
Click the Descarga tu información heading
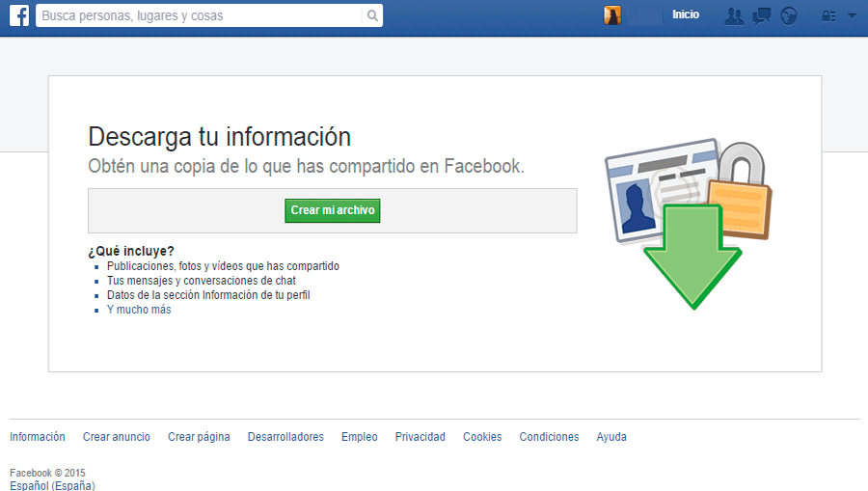point(219,137)
